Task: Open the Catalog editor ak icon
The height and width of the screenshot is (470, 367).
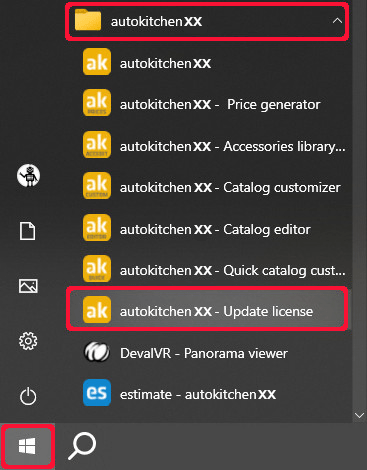Action: [97, 227]
